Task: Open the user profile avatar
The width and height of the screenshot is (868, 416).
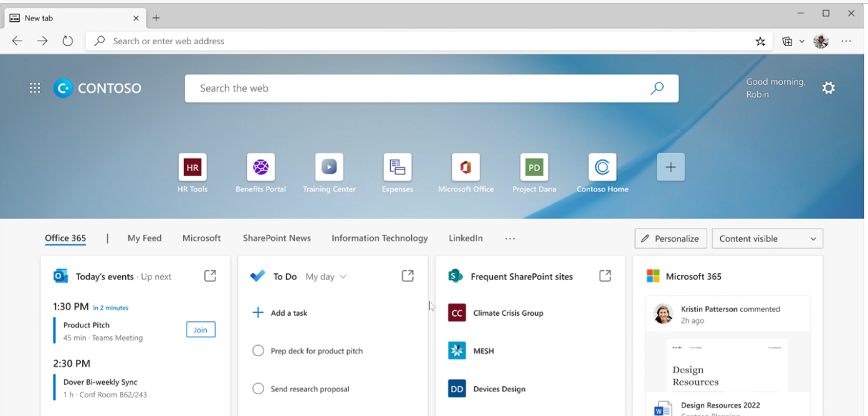Action: click(x=821, y=41)
